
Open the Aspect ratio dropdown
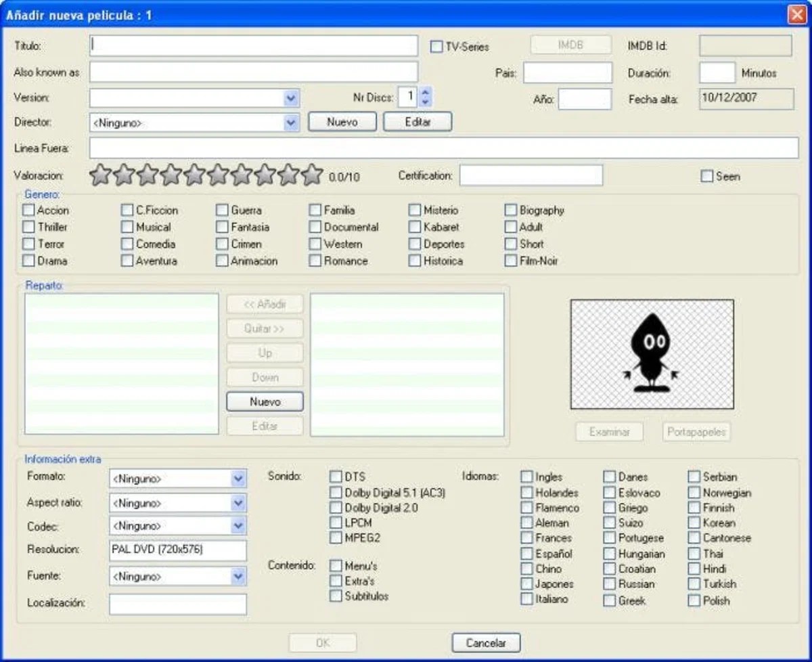238,502
